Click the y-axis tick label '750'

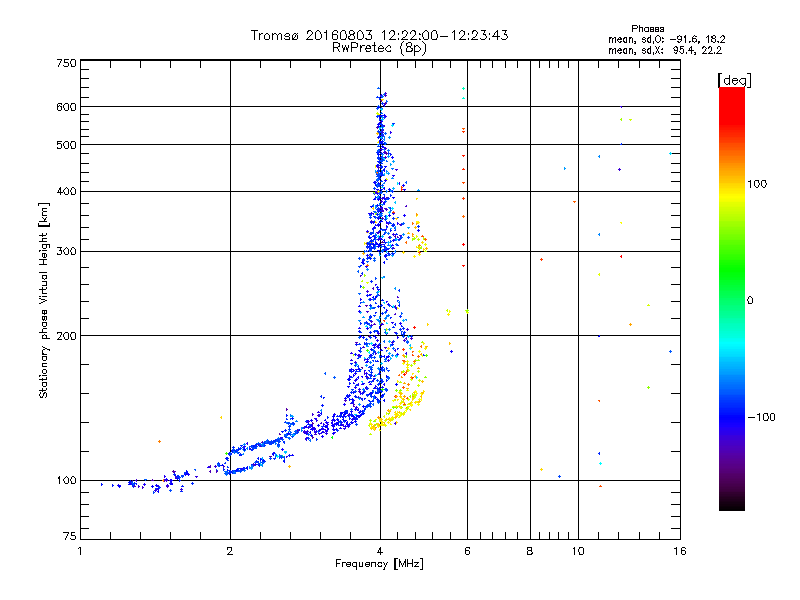(66, 63)
